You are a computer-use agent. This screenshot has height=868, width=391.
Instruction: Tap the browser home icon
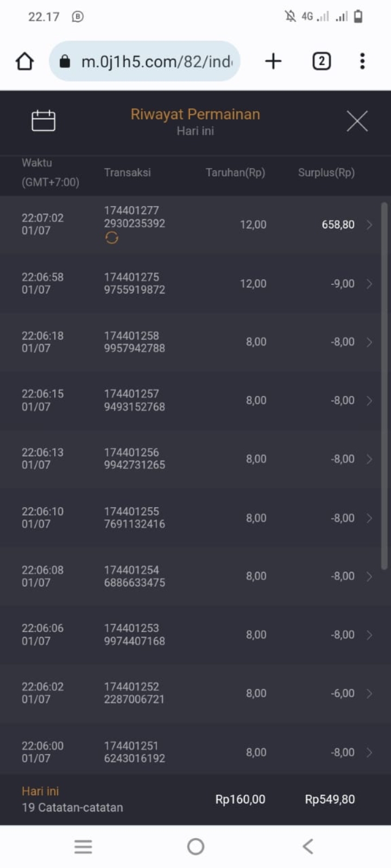(x=24, y=61)
